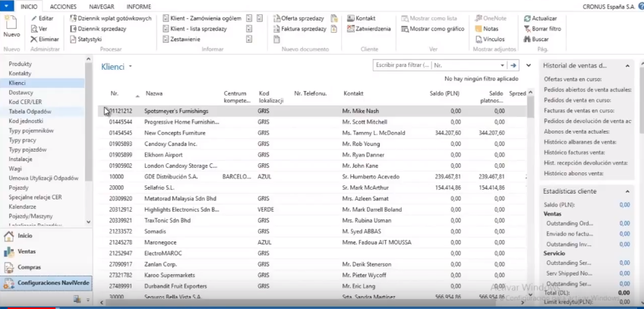
Task: Select Tabela Odpadów in the navigation pane
Action: [30, 112]
